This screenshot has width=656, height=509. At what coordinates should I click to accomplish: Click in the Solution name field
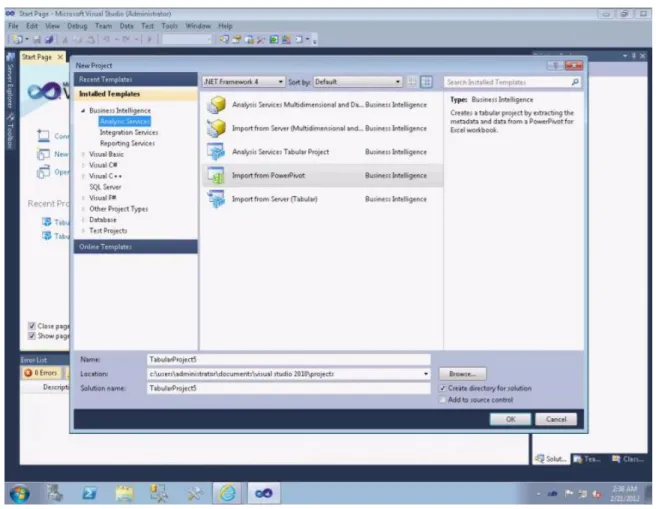[x=289, y=388]
